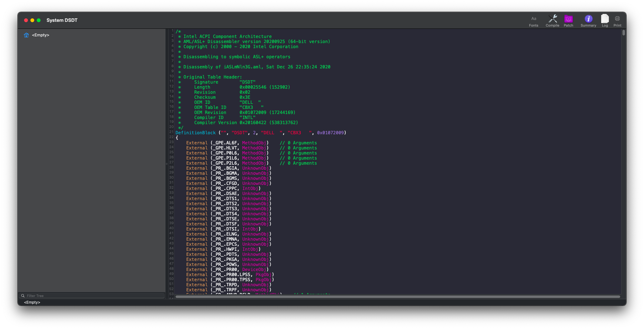Click 'OEM ID "DELL"' comment line
Image resolution: width=644 pixels, height=329 pixels.
219,102
